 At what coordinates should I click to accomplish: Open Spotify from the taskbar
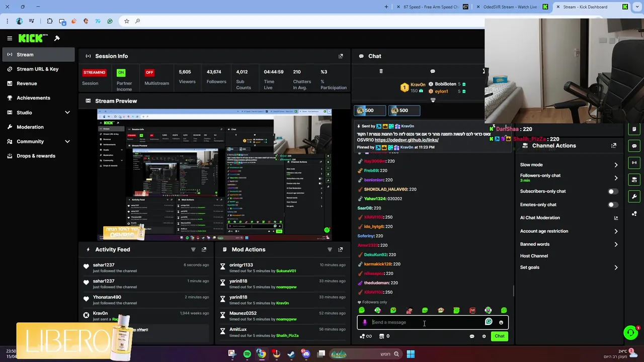click(x=247, y=354)
